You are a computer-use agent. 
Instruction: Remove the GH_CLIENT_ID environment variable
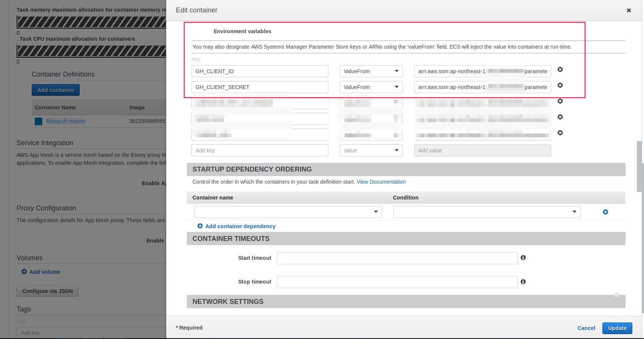coord(560,69)
